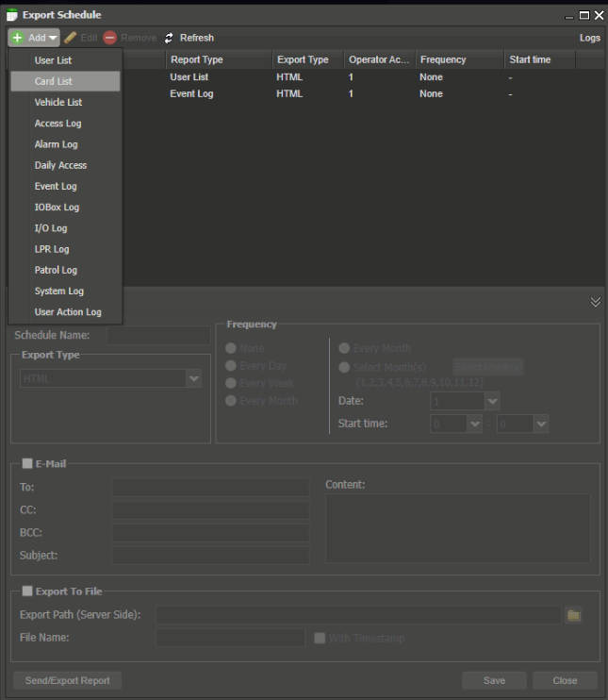
Task: Choose IOBox Log from Add menu
Action: 65,208
